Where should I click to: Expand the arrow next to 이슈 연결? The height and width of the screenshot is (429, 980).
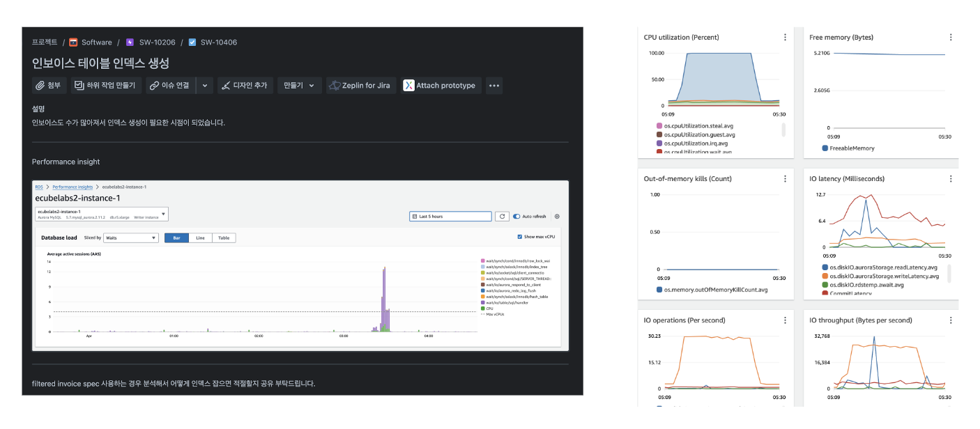point(204,86)
